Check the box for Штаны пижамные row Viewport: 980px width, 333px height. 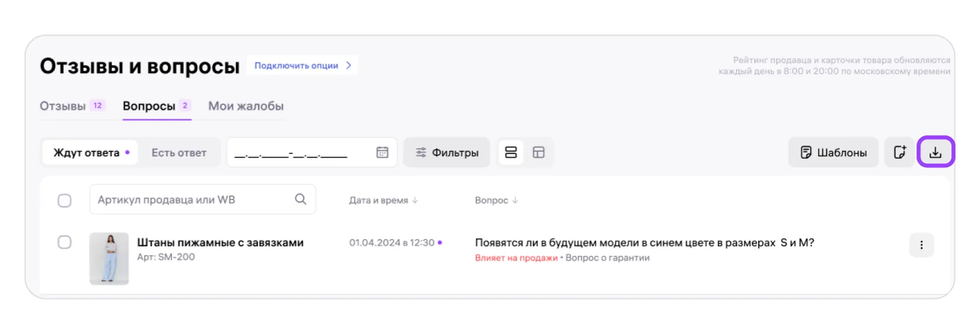pyautogui.click(x=65, y=242)
